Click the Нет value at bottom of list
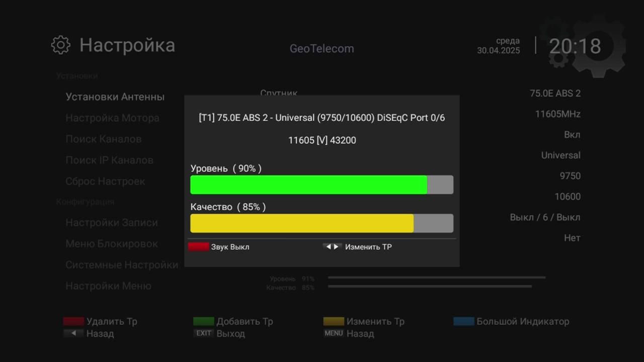This screenshot has width=644, height=362. [x=572, y=238]
